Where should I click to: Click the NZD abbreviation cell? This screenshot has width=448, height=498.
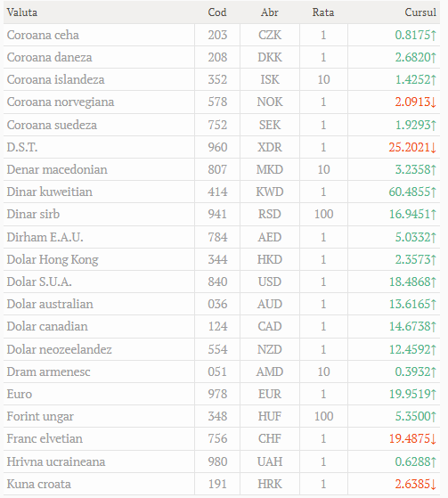pos(270,349)
